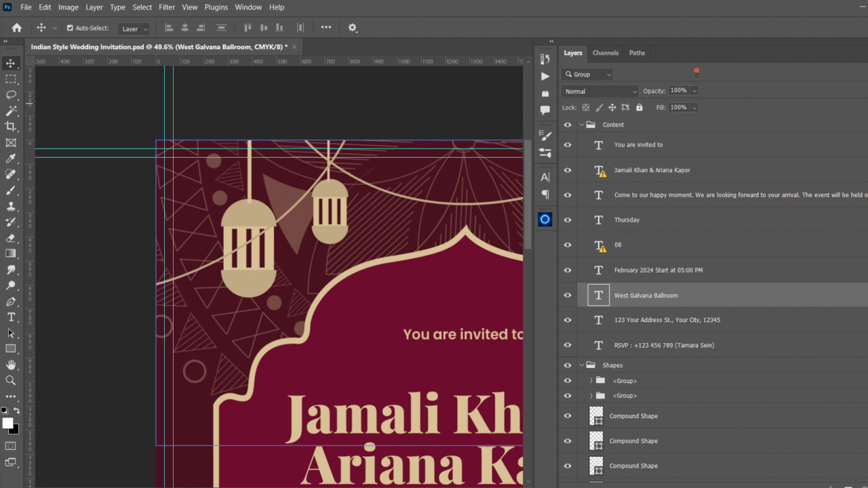Open the blend mode Normal dropdown

point(600,91)
